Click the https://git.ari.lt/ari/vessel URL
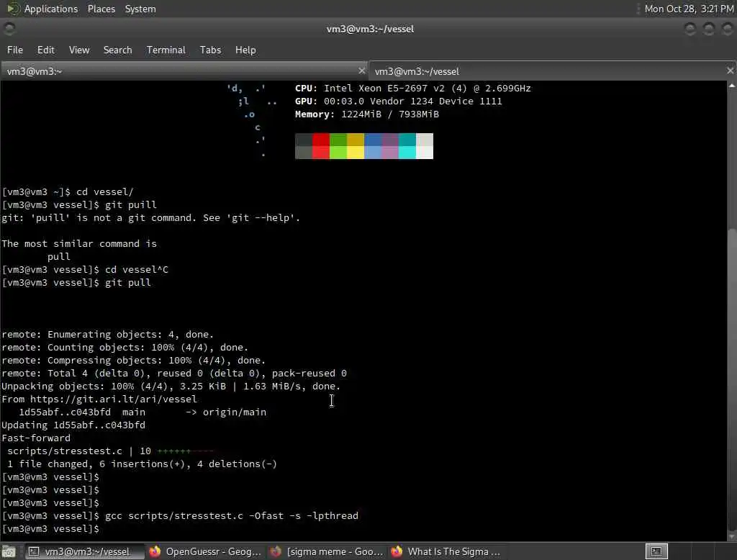737x560 pixels. (113, 399)
